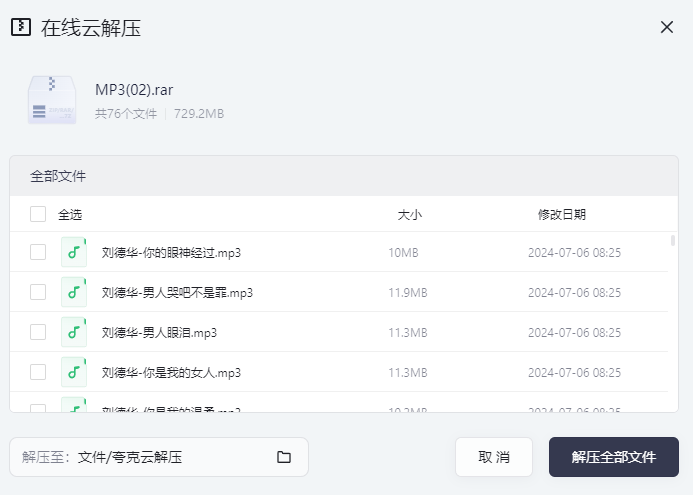Click the 在线云解压 dialog title text

coord(91,28)
